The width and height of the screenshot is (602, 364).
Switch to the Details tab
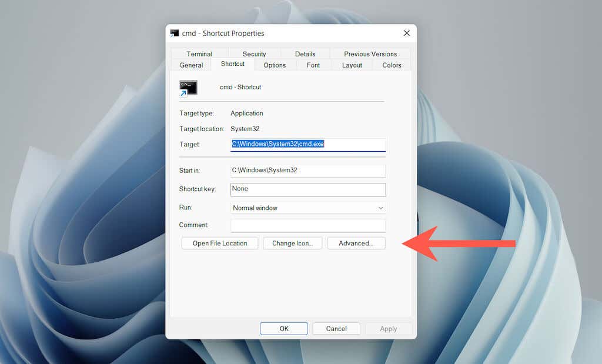pos(305,54)
